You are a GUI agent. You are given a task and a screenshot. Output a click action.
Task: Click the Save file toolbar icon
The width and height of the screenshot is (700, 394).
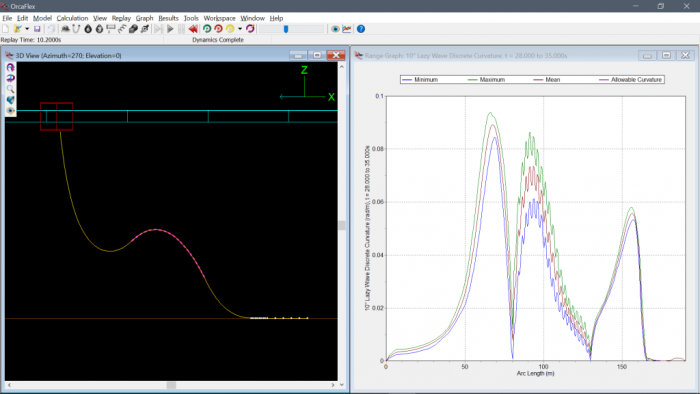click(37, 29)
